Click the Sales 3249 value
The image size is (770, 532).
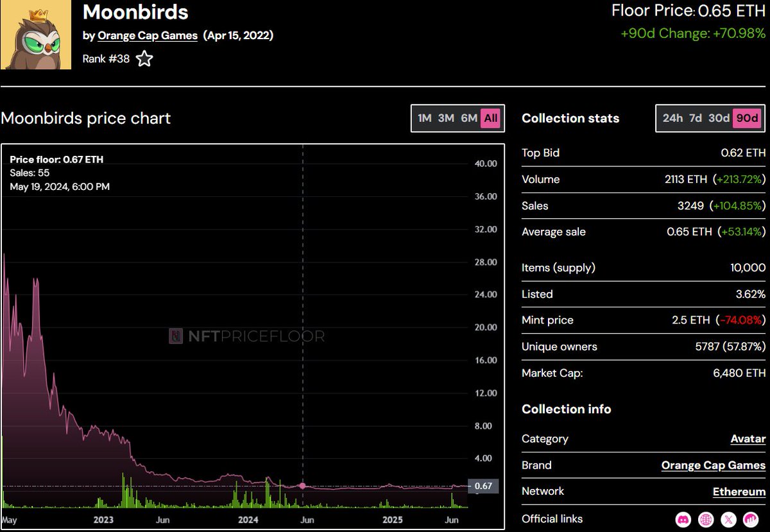coord(690,206)
